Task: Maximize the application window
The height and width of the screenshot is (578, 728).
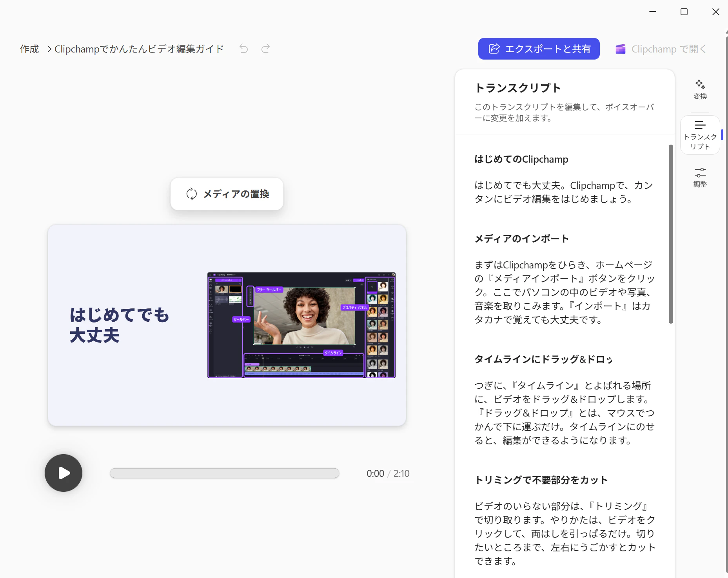Action: [x=684, y=12]
